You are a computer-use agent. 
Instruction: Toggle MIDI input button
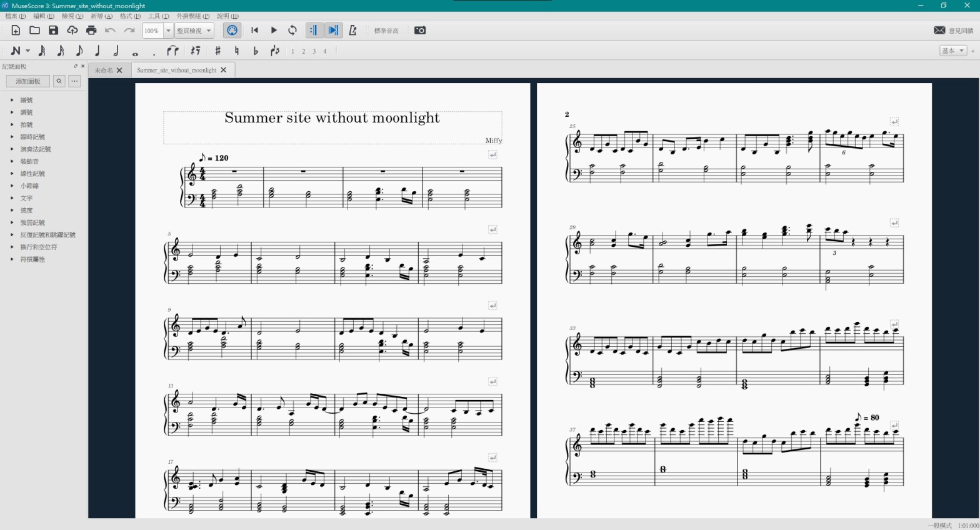click(232, 30)
